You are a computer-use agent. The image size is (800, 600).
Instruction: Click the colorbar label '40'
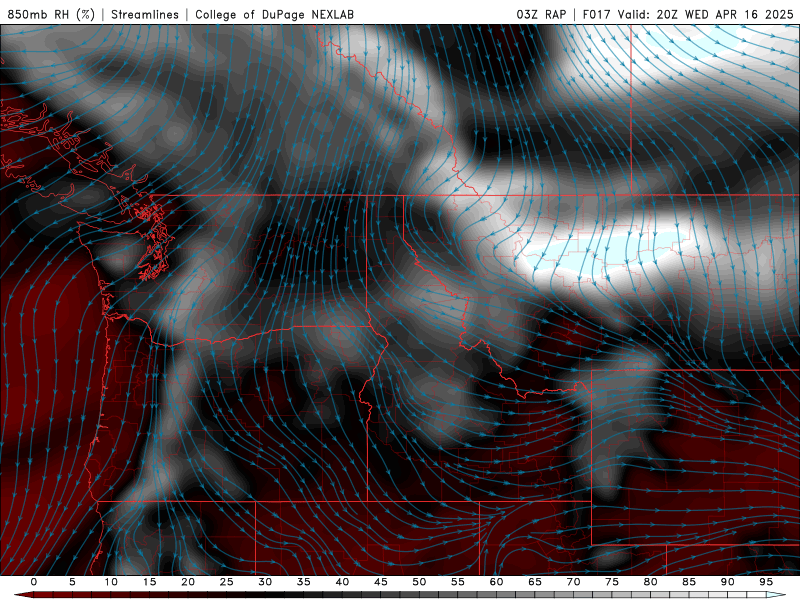(342, 582)
